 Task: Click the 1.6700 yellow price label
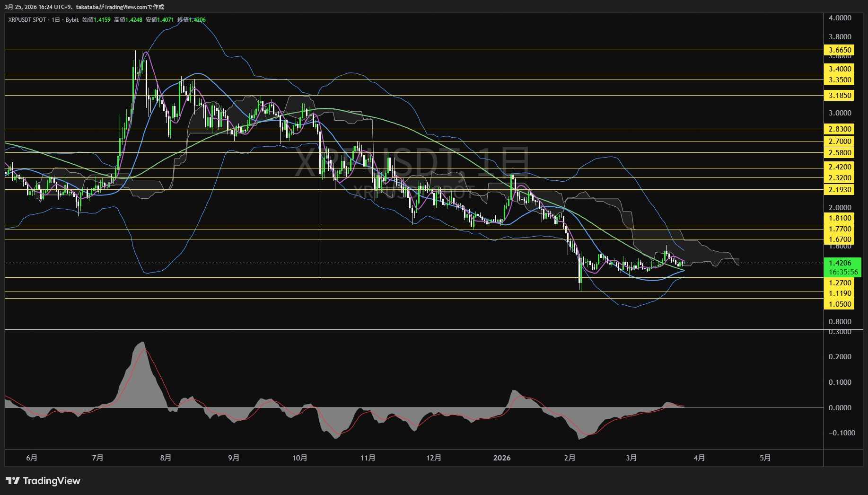pos(840,239)
